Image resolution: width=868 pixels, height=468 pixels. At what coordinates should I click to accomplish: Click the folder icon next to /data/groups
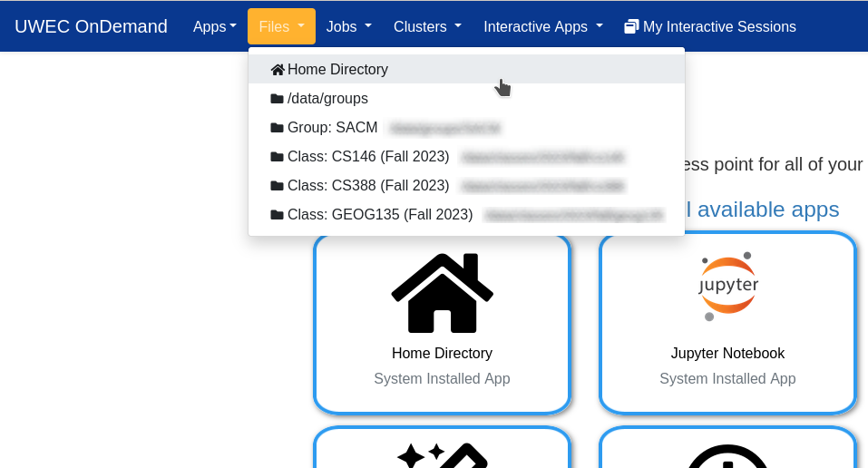click(278, 99)
